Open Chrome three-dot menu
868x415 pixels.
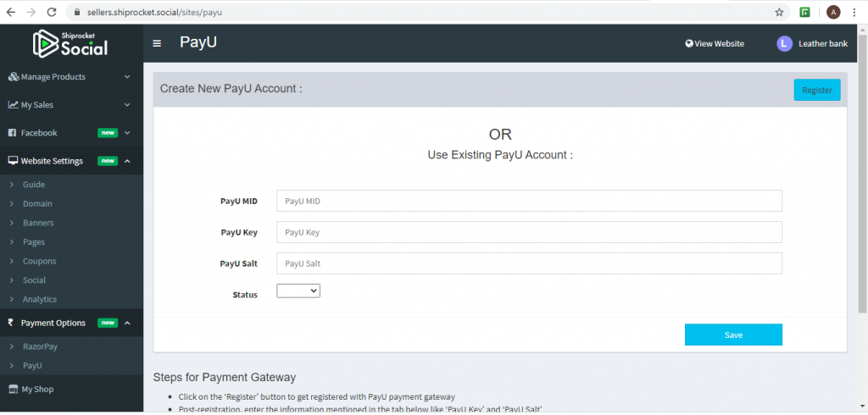click(854, 12)
